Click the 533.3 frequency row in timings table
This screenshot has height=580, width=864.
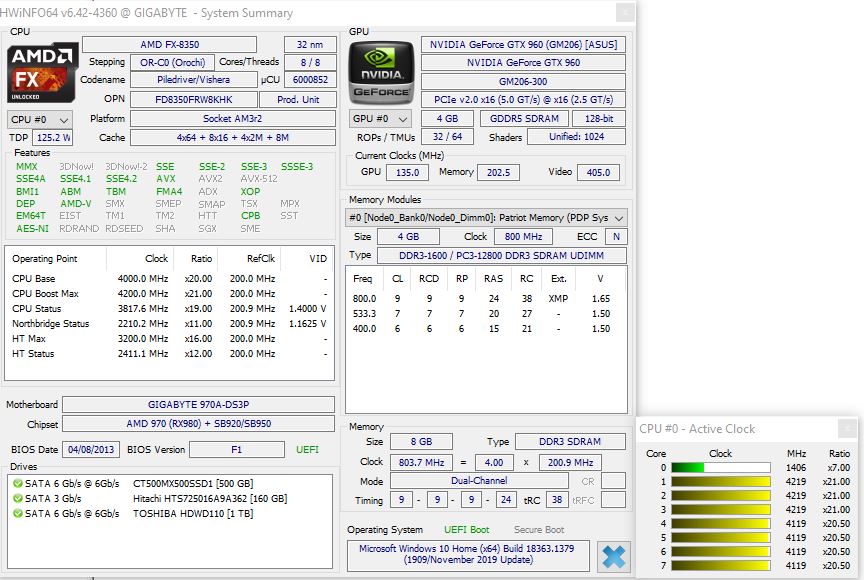pyautogui.click(x=488, y=313)
